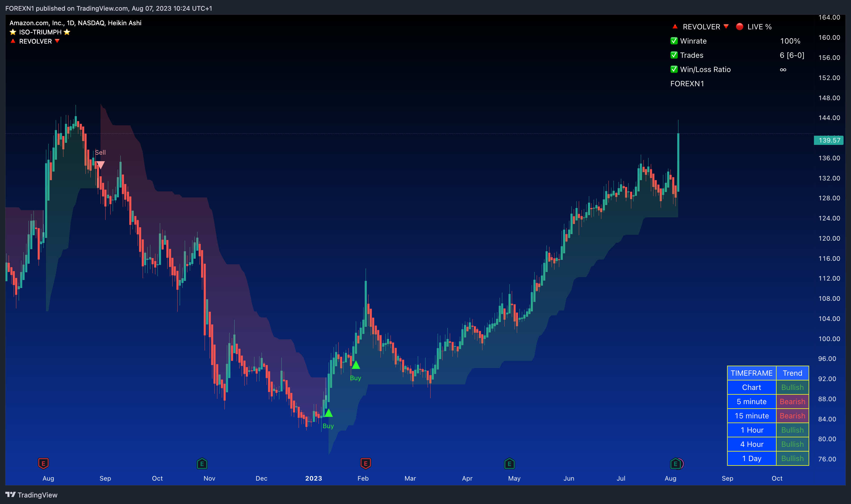851x504 pixels.
Task: Click the Winrate 100% value
Action: coord(790,41)
